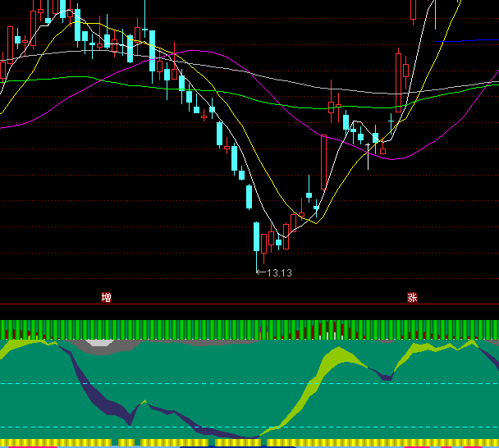
Task: Click the 13.13 lowest price label
Action: click(x=279, y=272)
